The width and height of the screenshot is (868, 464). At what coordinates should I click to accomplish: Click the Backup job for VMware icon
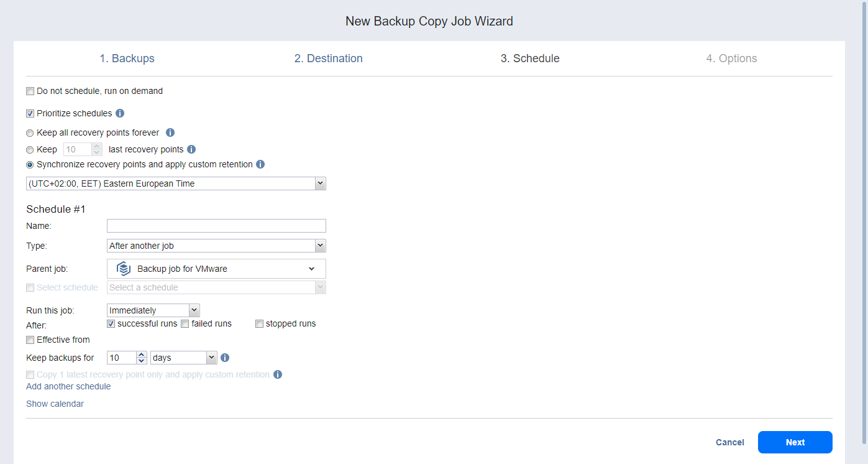123,269
